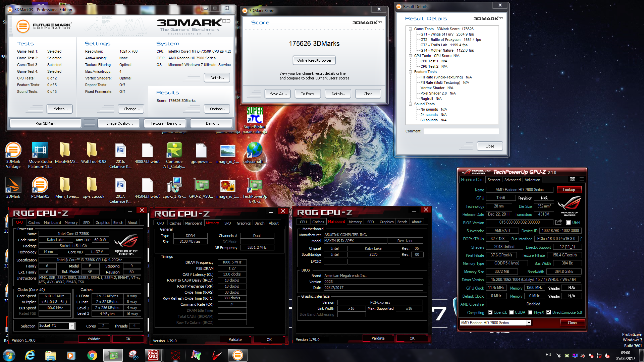Open WattTool-0.92 folder icon

pos(91,150)
